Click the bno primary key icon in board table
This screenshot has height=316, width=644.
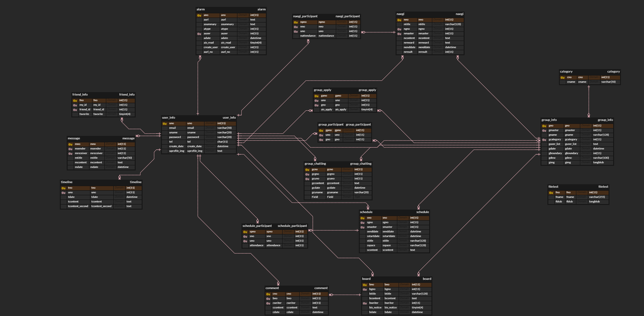tap(365, 285)
